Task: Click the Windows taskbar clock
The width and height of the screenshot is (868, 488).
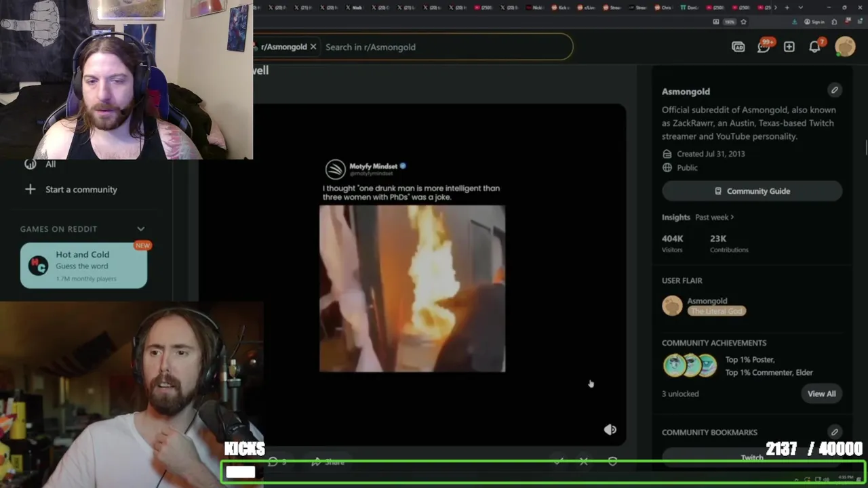Action: click(846, 479)
